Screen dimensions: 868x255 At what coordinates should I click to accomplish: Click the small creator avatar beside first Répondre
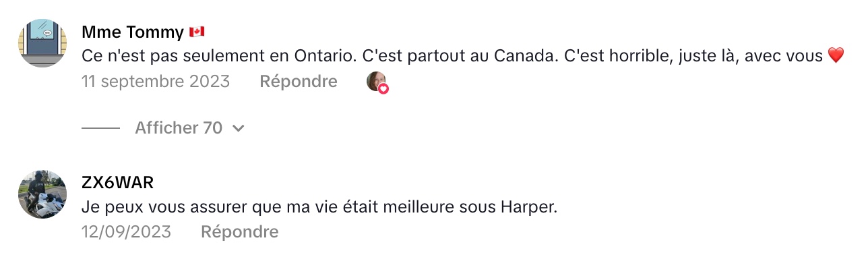(376, 82)
